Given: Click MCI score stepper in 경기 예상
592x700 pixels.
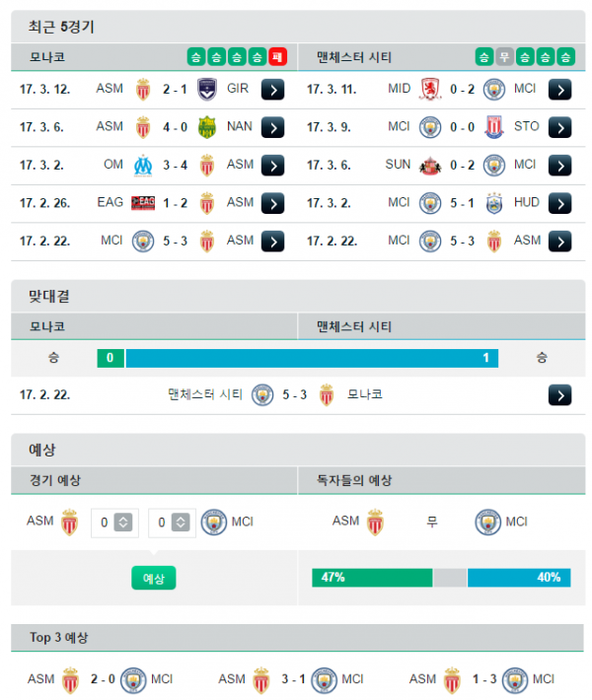Looking at the screenshot, I should click(181, 523).
